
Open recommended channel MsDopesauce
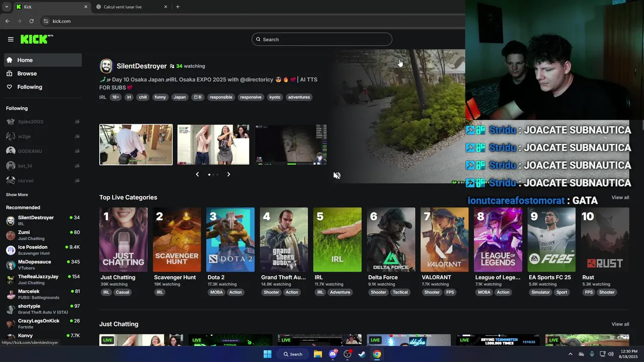43,264
